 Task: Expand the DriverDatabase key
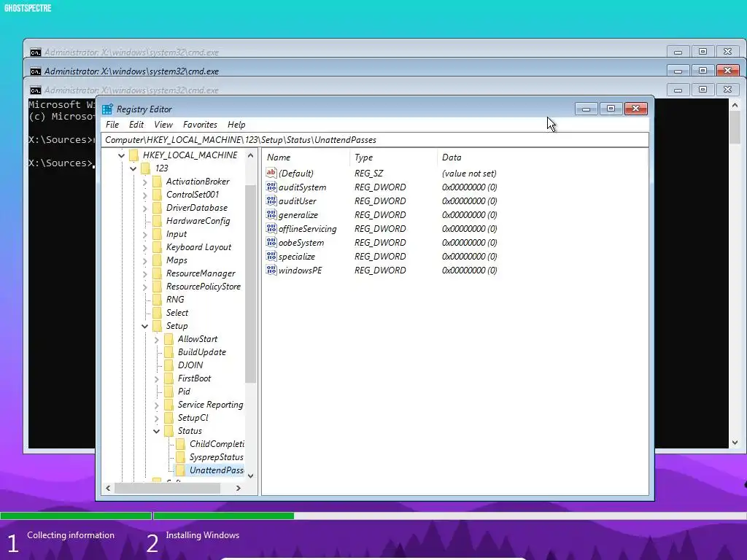click(x=145, y=208)
